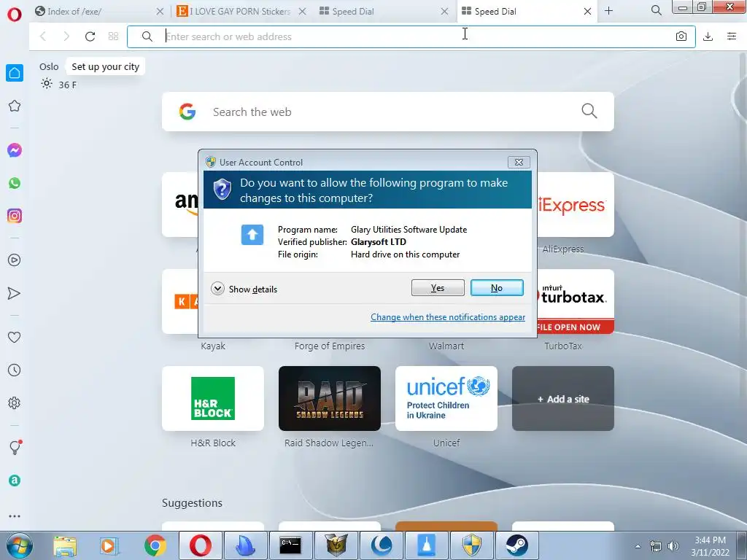This screenshot has height=560, width=747.
Task: Open sidebar setup three-dots menu
Action: pos(15,516)
